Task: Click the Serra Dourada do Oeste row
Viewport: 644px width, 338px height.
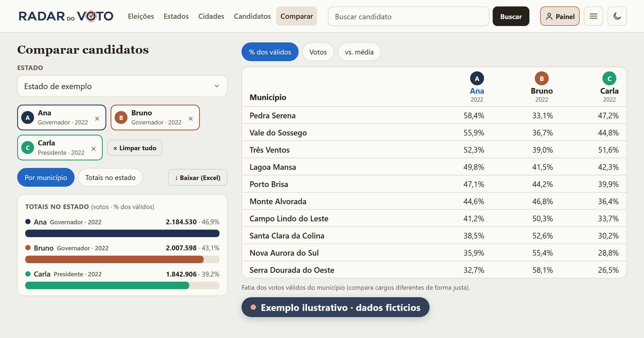Action: pos(434,270)
